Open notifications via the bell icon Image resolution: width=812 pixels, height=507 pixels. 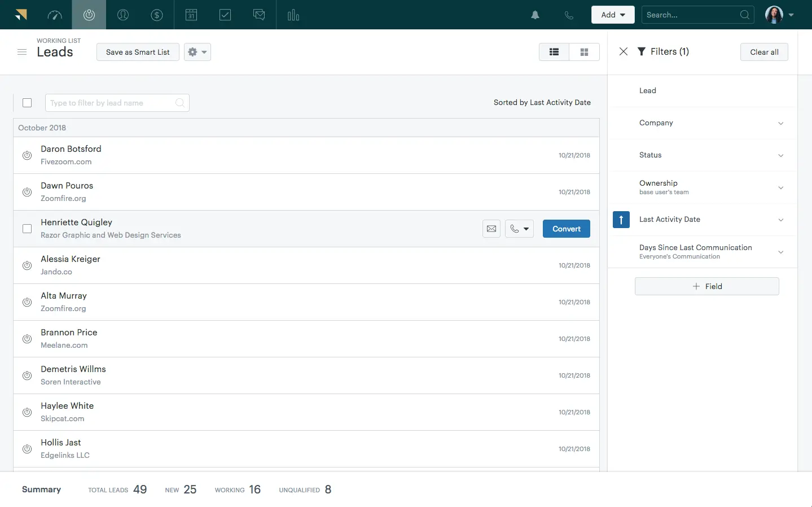tap(534, 15)
